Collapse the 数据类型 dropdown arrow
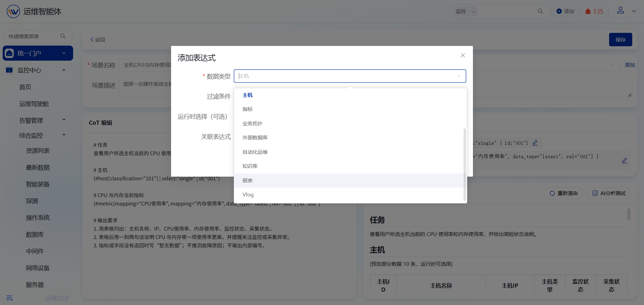Screen dimensions: 644x305 point(459,76)
